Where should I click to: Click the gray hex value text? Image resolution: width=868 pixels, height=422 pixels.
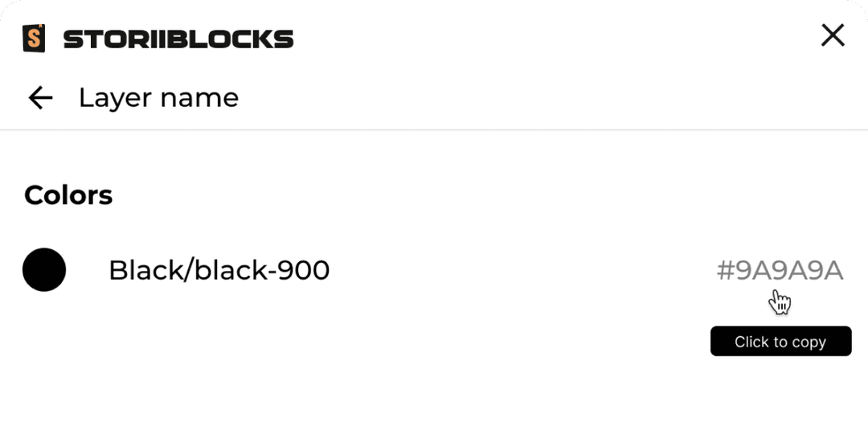pyautogui.click(x=780, y=271)
